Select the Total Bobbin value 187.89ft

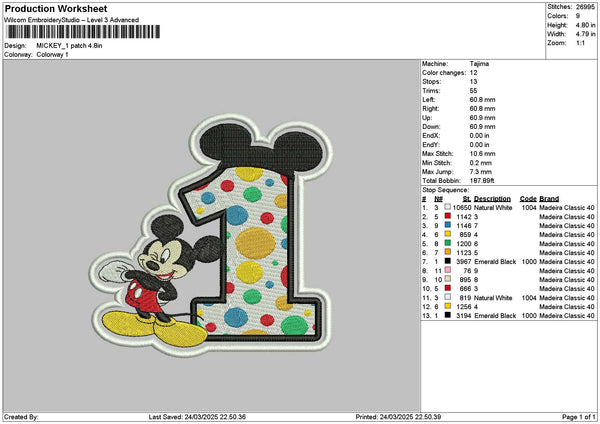482,181
